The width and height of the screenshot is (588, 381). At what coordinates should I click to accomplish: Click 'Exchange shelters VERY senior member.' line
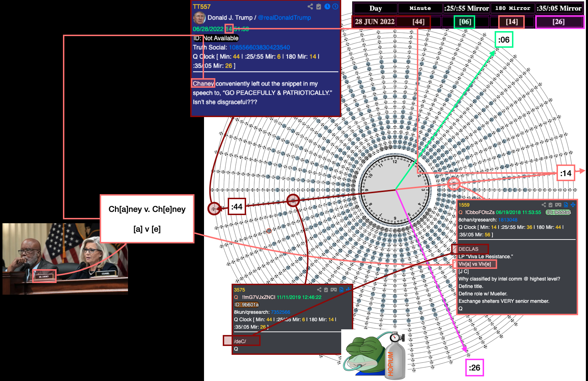click(x=504, y=301)
